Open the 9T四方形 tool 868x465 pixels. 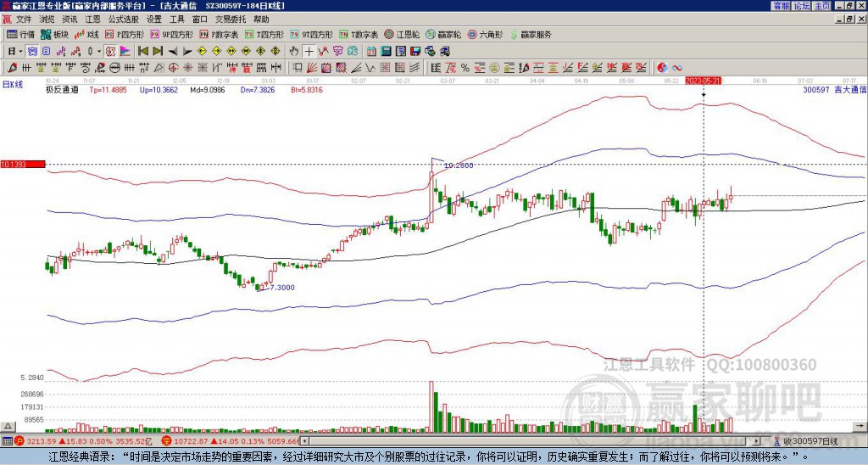pos(312,34)
